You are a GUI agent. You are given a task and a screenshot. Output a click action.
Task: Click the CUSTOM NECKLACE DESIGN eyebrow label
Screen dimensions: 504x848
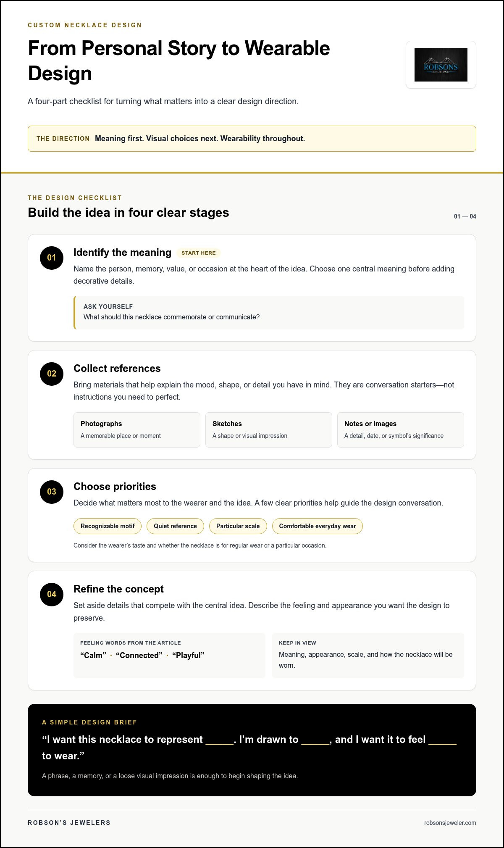85,25
